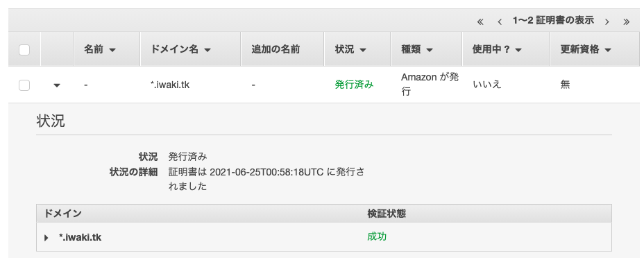The width and height of the screenshot is (644, 258).
Task: Click the green 成功 validation status
Action: 377,237
